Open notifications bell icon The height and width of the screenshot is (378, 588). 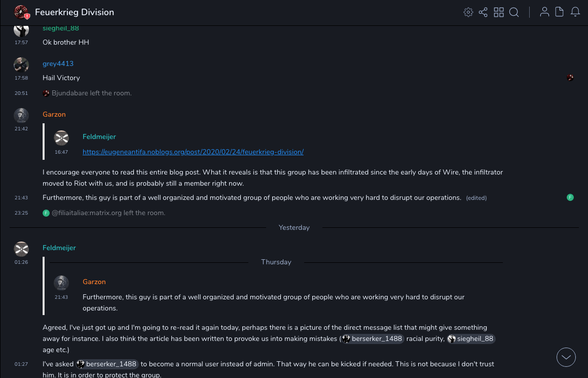point(575,12)
